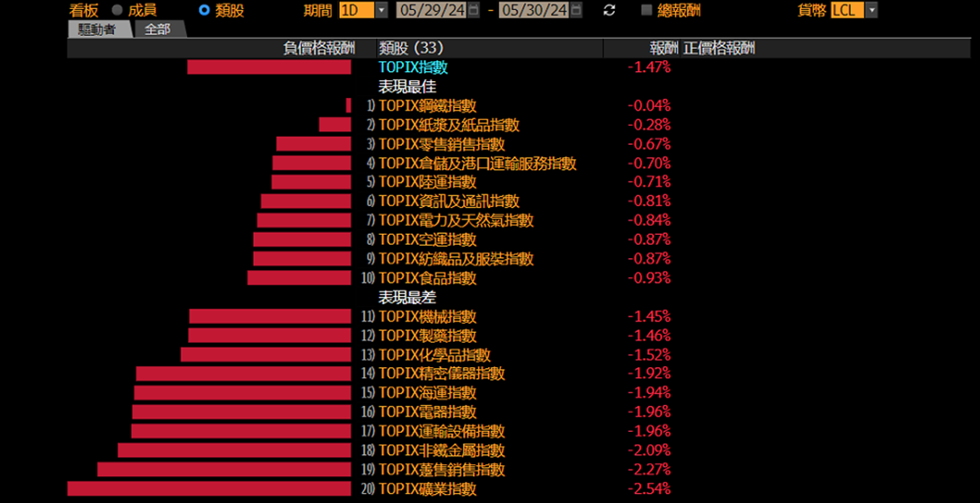Open TOPIX非鐵金屬指數 row
This screenshot has width=980, height=503.
pyautogui.click(x=441, y=451)
